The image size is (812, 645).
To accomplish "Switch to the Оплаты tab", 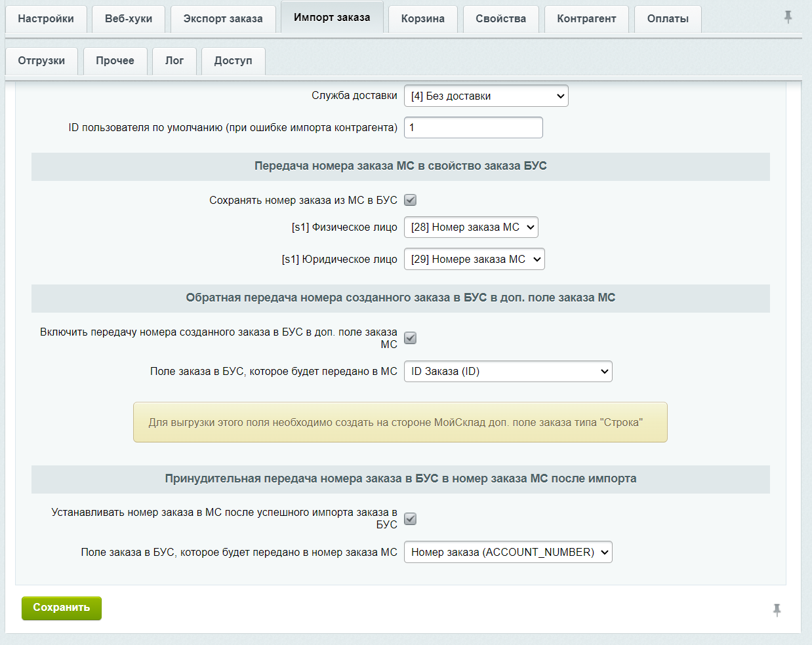I will click(668, 19).
